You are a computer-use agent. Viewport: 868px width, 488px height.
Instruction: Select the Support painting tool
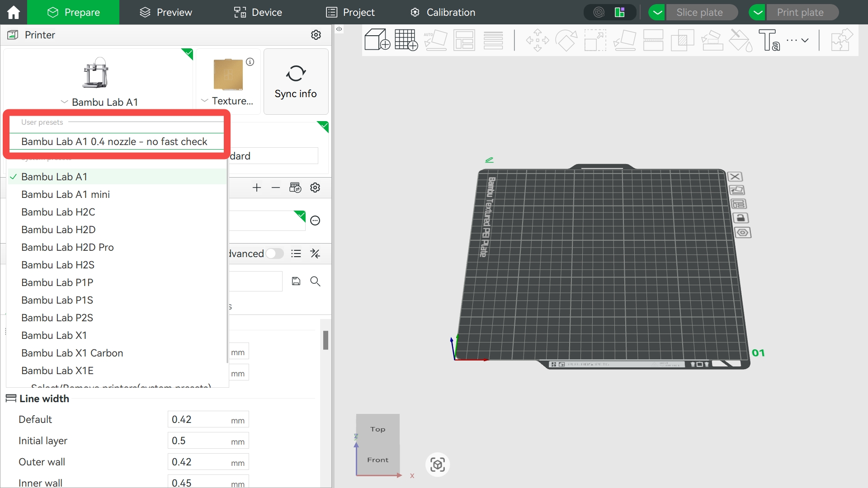(712, 40)
